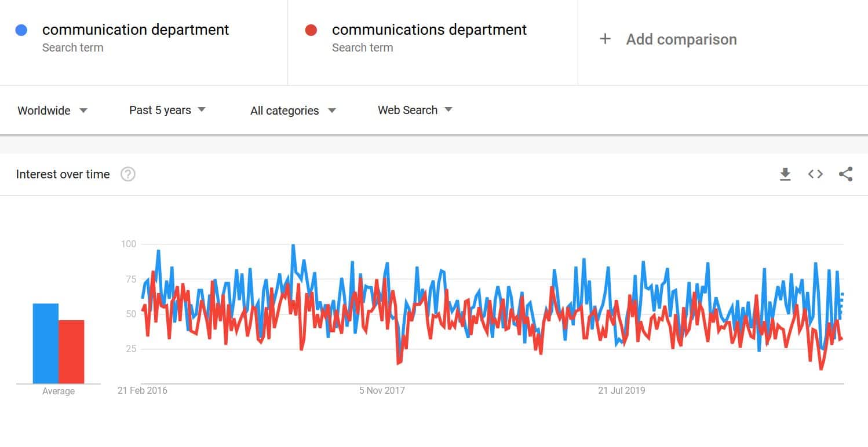868x447 pixels.
Task: Click the 5 Nov 2017 axis label
Action: click(x=380, y=390)
